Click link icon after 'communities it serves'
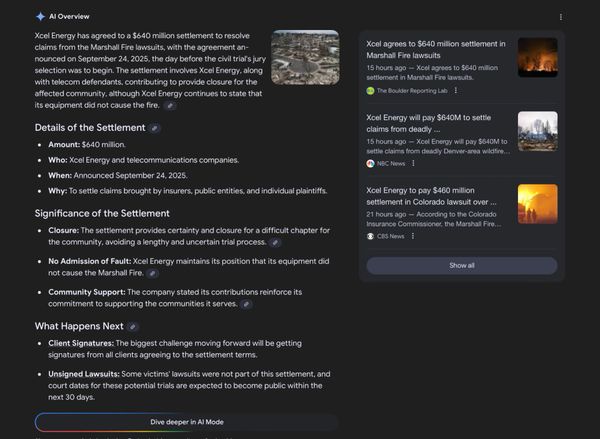 click(x=246, y=304)
